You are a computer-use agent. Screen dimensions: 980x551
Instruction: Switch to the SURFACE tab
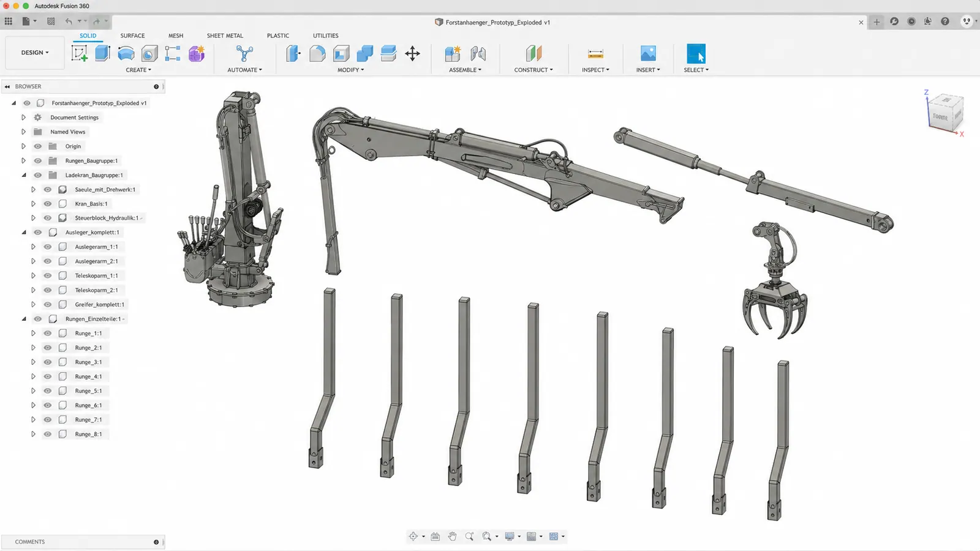pyautogui.click(x=132, y=36)
